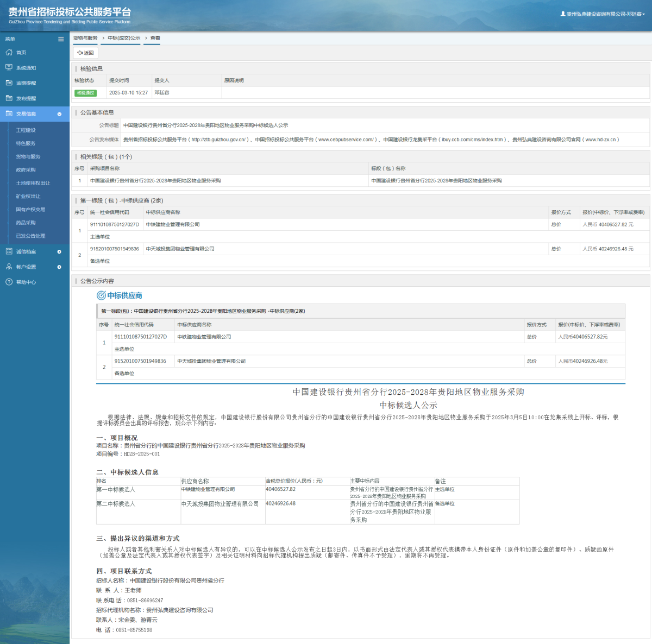Click the contacts 宋金委、游青云
The image size is (652, 644).
[138, 620]
